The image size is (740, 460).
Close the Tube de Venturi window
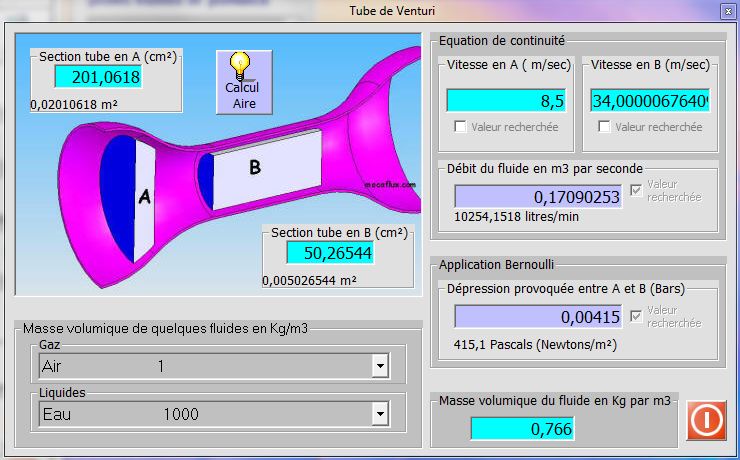(x=728, y=11)
